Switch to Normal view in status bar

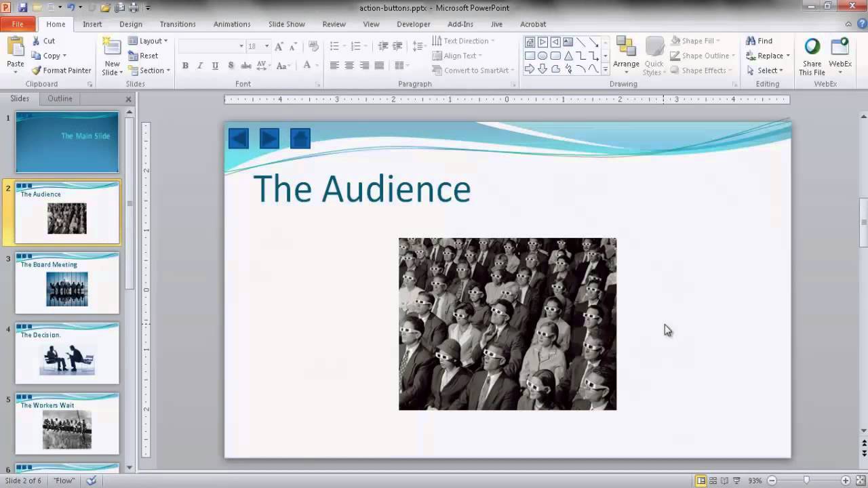(701, 481)
